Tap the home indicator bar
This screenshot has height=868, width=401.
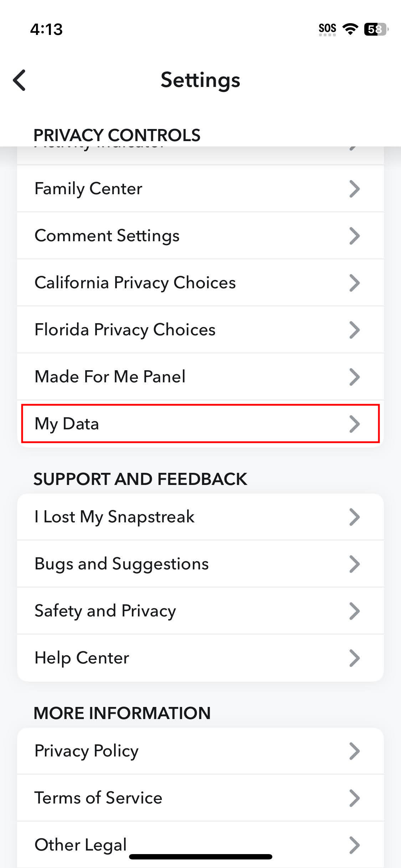click(x=200, y=857)
